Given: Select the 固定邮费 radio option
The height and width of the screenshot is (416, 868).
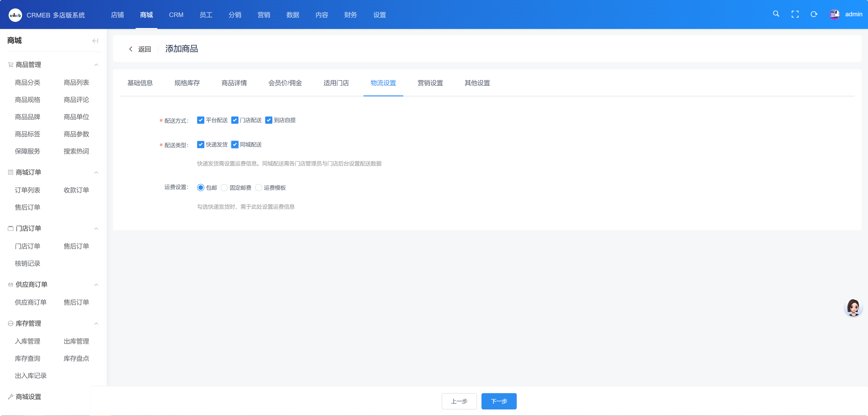Looking at the screenshot, I should click(x=224, y=188).
